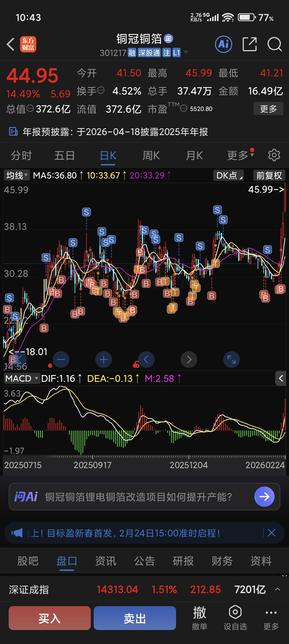Viewport: 289px width, 644px height.
Task: Expand stock tags dropdown triangle
Action: pos(186,52)
